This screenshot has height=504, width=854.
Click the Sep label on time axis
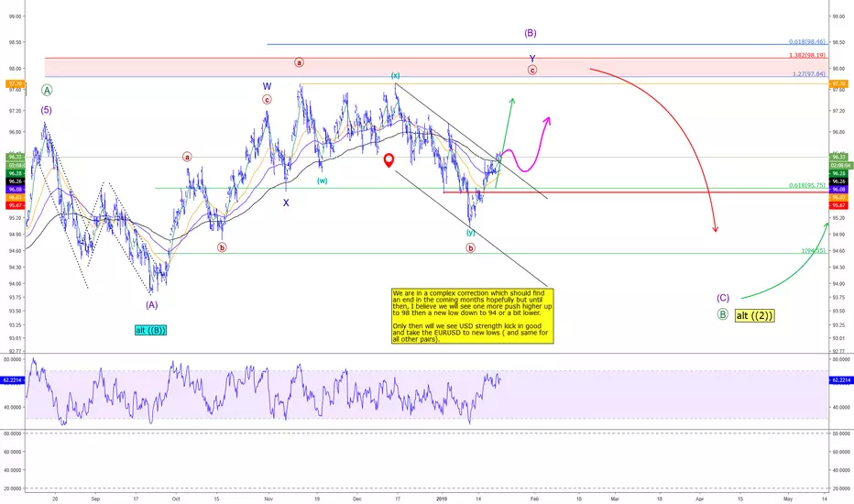point(95,499)
